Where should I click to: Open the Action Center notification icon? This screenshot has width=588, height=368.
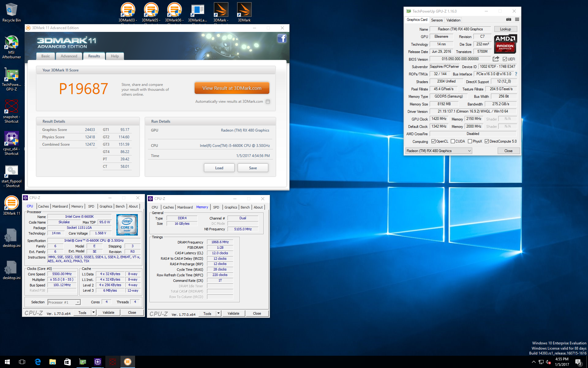tap(579, 362)
